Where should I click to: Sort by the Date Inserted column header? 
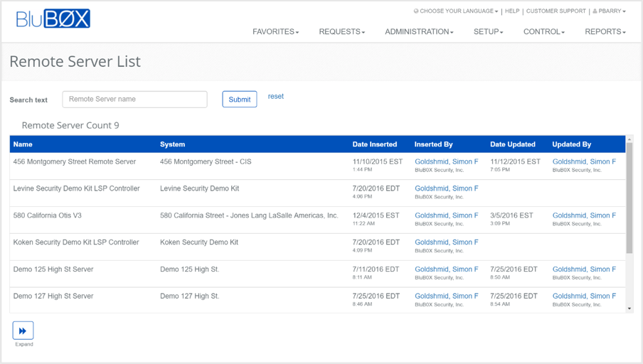coord(375,144)
